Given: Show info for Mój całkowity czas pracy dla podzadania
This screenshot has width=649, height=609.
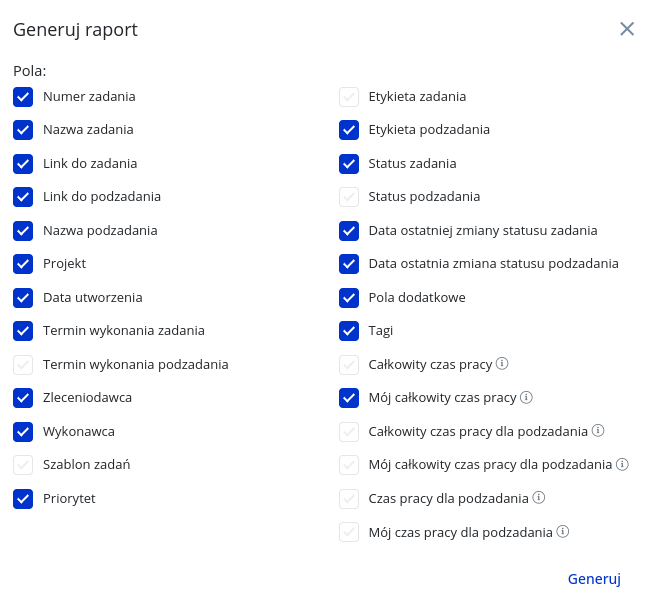Looking at the screenshot, I should [622, 464].
